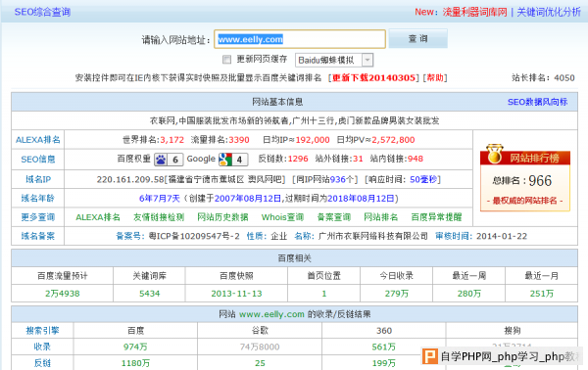Click the same-IP sites count 936个
This screenshot has width=588, height=370.
pos(342,179)
